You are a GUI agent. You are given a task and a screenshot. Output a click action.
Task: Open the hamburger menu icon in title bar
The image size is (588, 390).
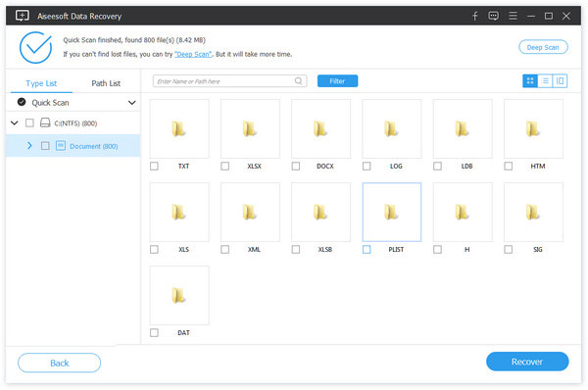tap(513, 16)
